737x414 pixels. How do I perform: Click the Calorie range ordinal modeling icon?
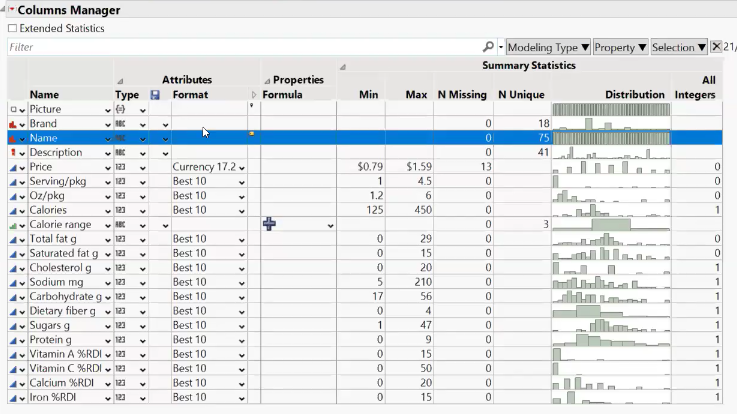tap(13, 225)
